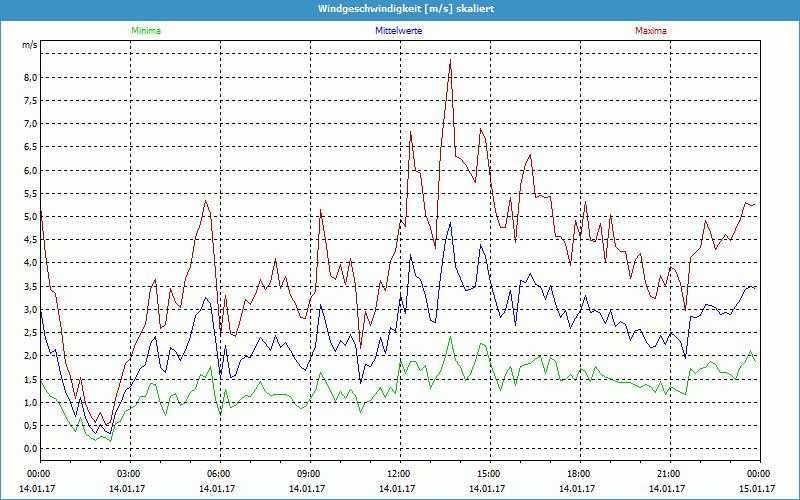
Task: Click the red Maxima legend label
Action: tap(651, 31)
